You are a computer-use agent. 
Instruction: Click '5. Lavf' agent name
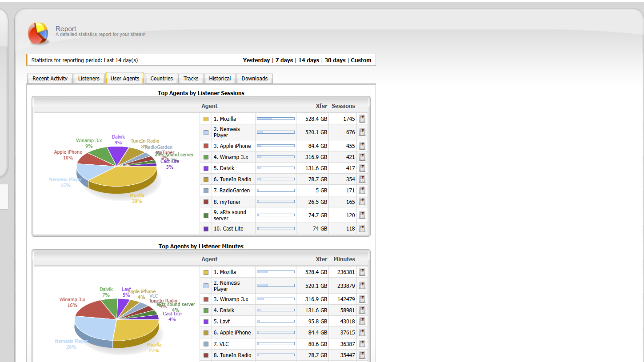click(x=222, y=322)
